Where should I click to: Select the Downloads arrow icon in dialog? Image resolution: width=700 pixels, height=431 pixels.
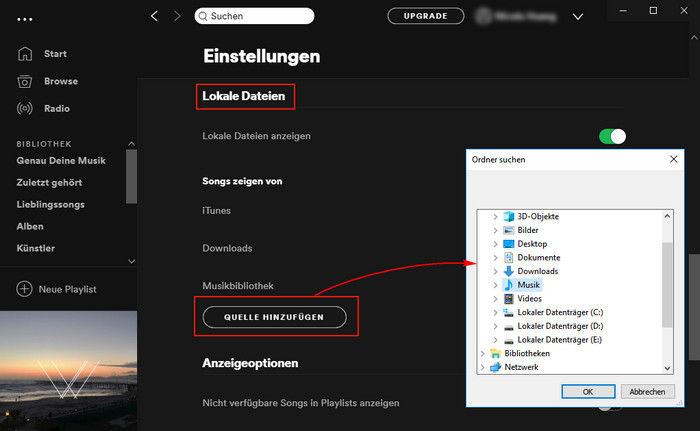pos(508,271)
